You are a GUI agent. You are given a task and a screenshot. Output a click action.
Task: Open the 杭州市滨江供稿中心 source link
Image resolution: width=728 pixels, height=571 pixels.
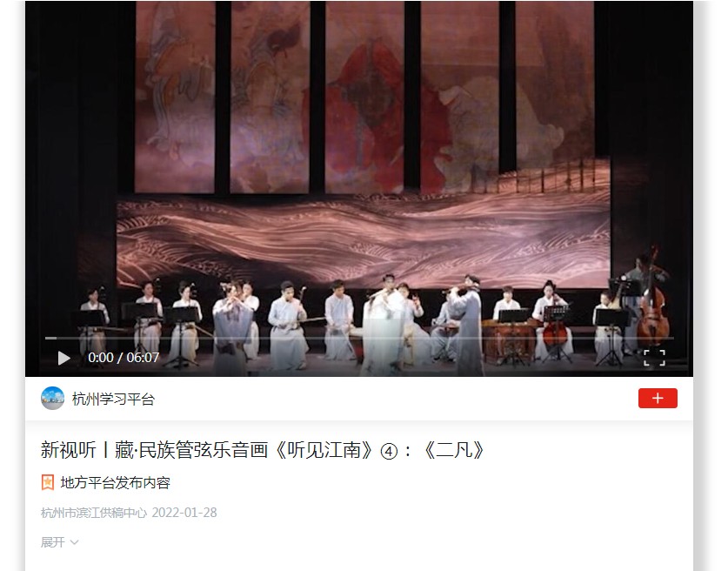pos(94,513)
